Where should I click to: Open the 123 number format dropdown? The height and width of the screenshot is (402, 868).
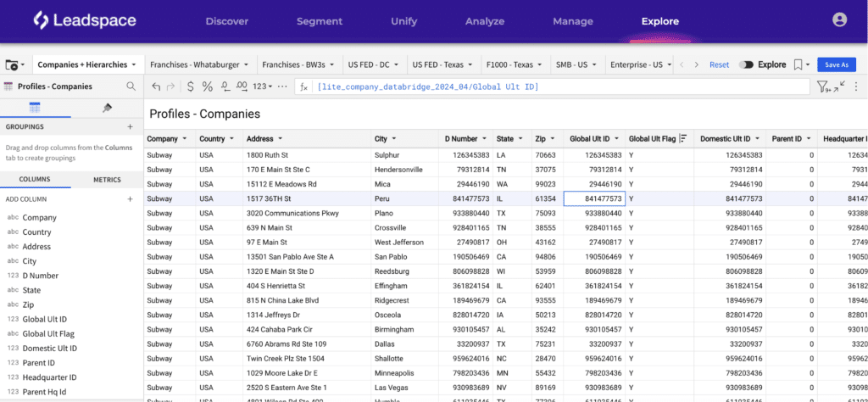click(263, 87)
